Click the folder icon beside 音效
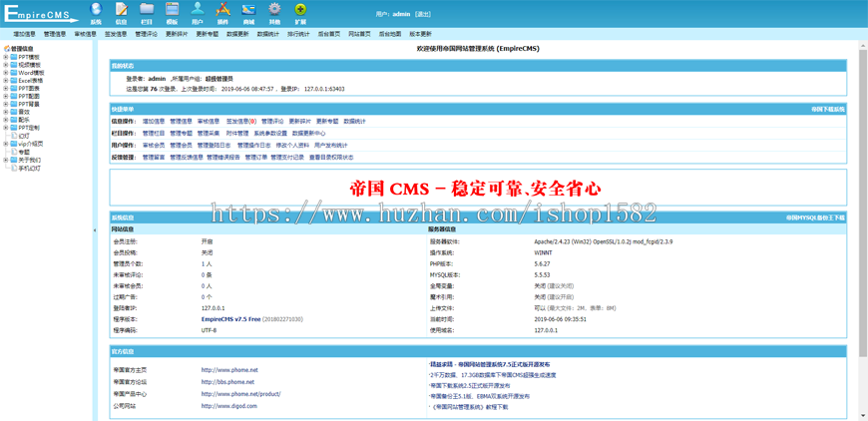This screenshot has height=421, width=868. (x=14, y=111)
